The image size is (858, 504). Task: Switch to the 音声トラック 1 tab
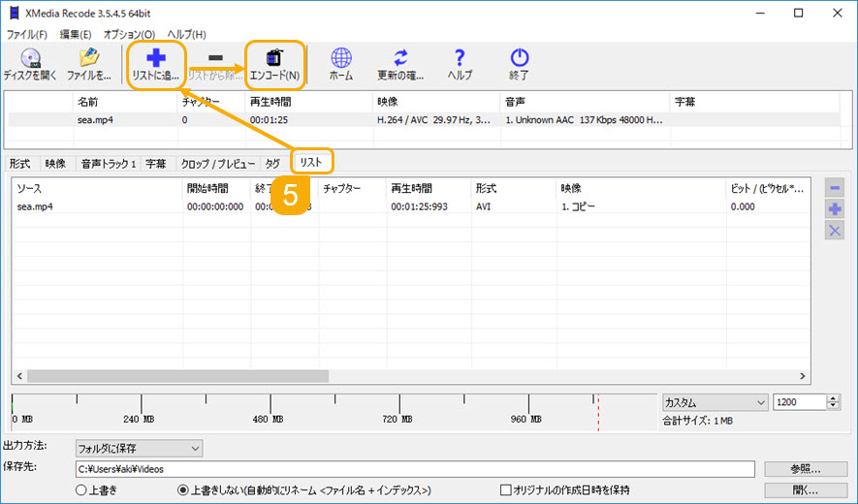click(x=108, y=163)
